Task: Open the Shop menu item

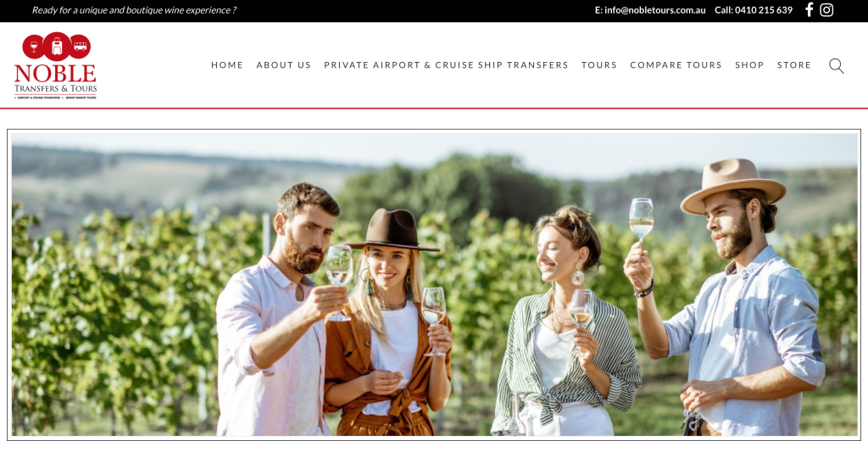Action: 749,64
